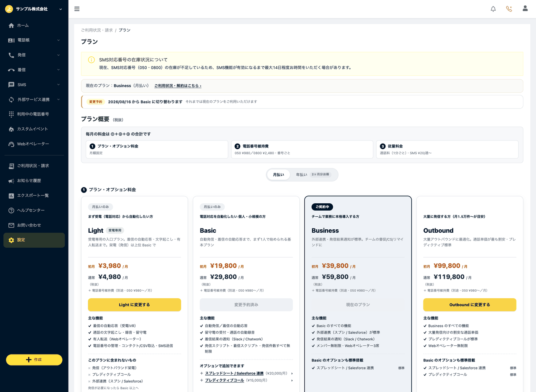Image resolution: width=536 pixels, height=392 pixels.
Task: Click the スプレッドシート / Salesforce 連携 option link
Action: coord(234,373)
